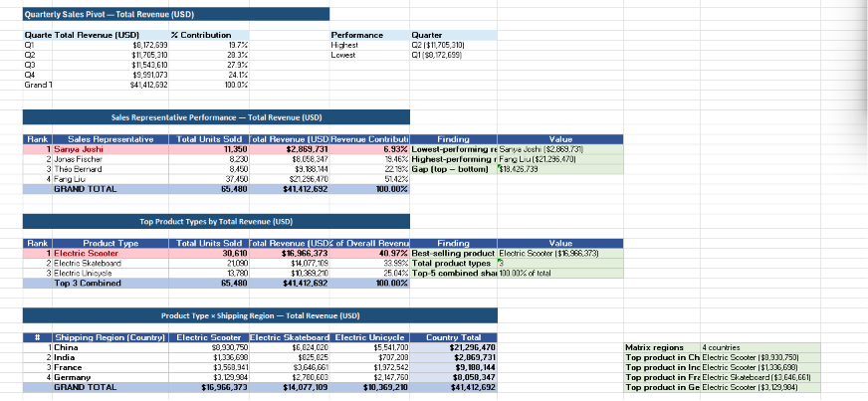The height and width of the screenshot is (401, 868).
Task: Select the 'Q1 ($8,172,699)' lowest quarter cell
Action: tap(454, 55)
